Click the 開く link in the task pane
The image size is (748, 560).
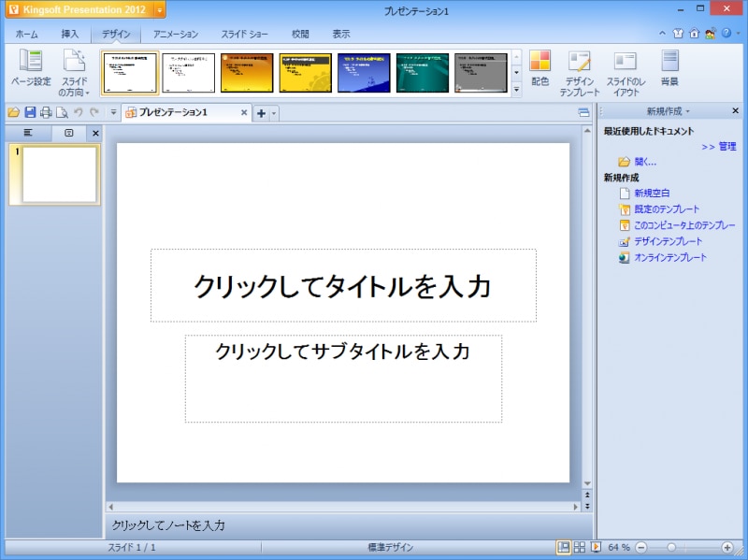[x=645, y=161]
